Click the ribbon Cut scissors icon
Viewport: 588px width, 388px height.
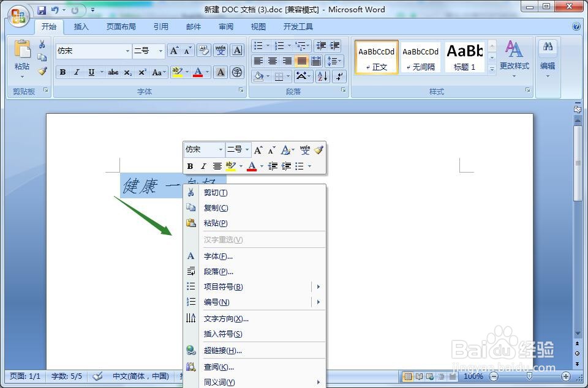click(42, 44)
